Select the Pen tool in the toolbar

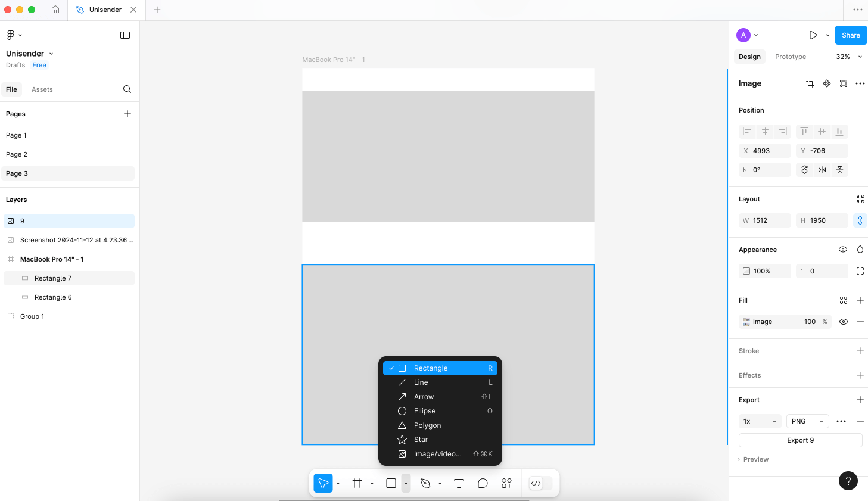click(425, 483)
